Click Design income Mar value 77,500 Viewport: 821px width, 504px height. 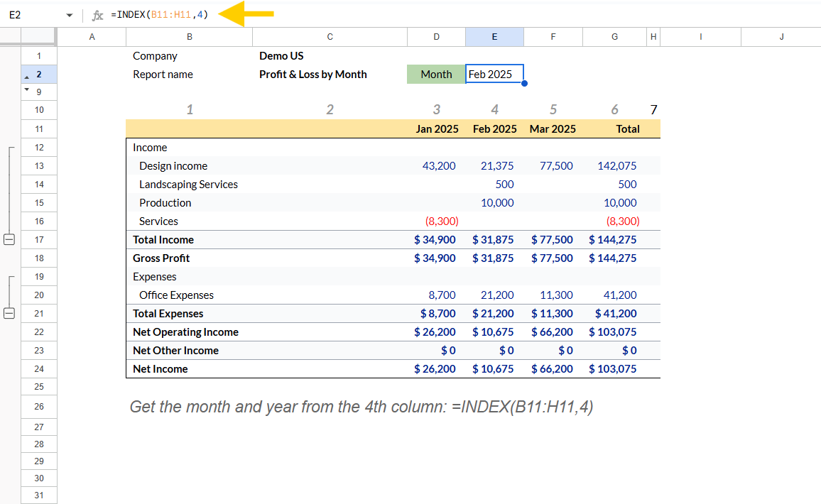coord(556,166)
